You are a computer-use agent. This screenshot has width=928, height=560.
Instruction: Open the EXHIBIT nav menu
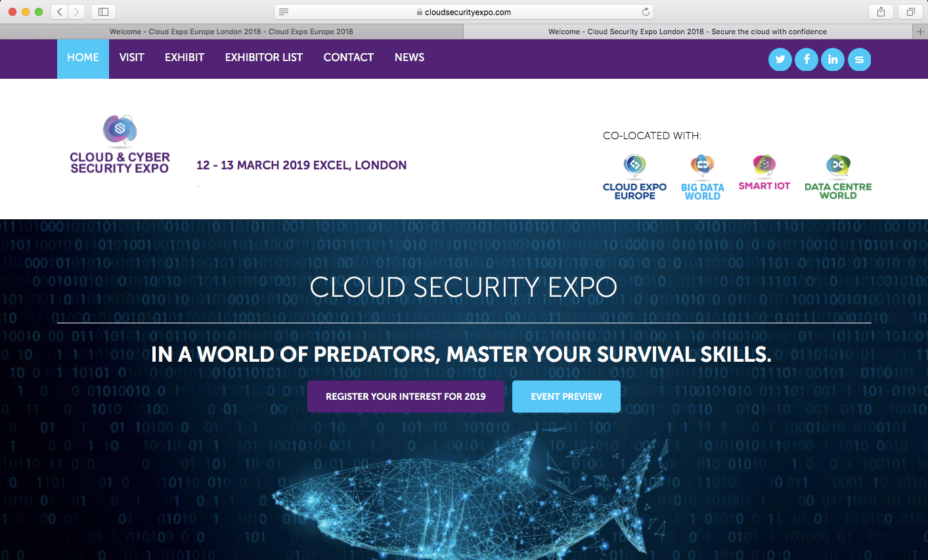click(x=185, y=58)
